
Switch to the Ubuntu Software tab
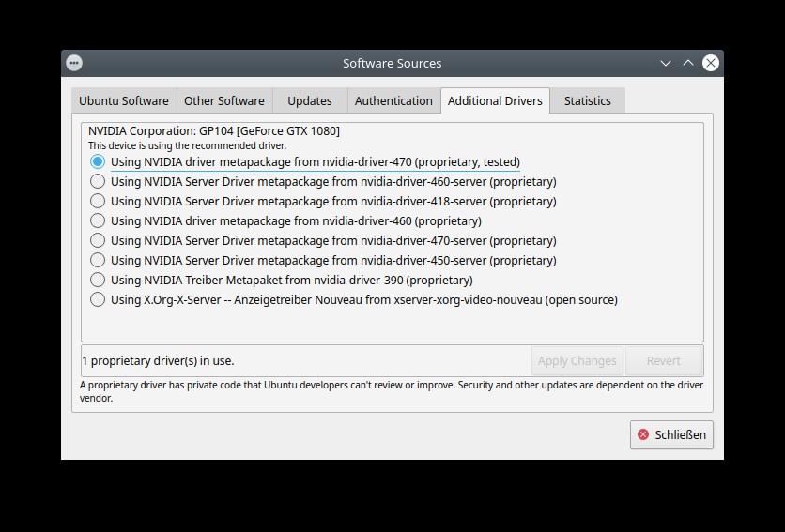(x=124, y=100)
